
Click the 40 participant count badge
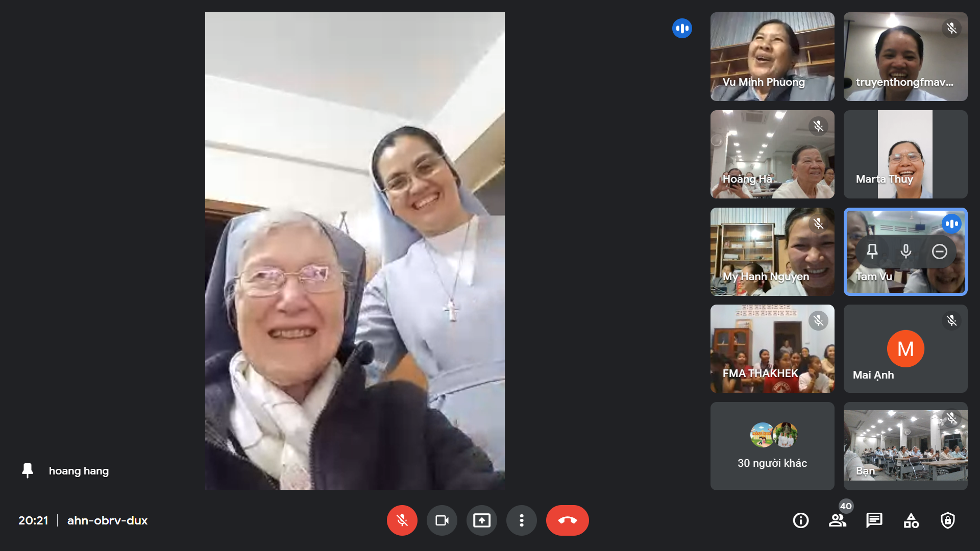coord(846,506)
